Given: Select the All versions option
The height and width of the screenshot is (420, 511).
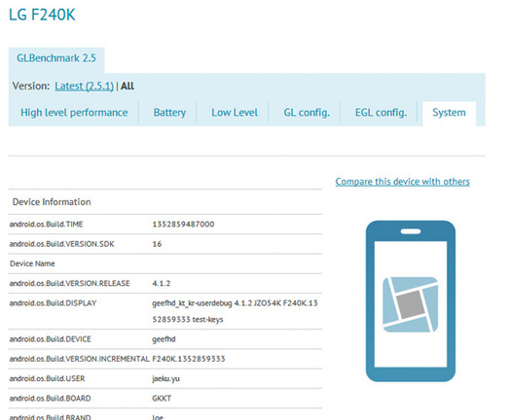Looking at the screenshot, I should coord(128,86).
